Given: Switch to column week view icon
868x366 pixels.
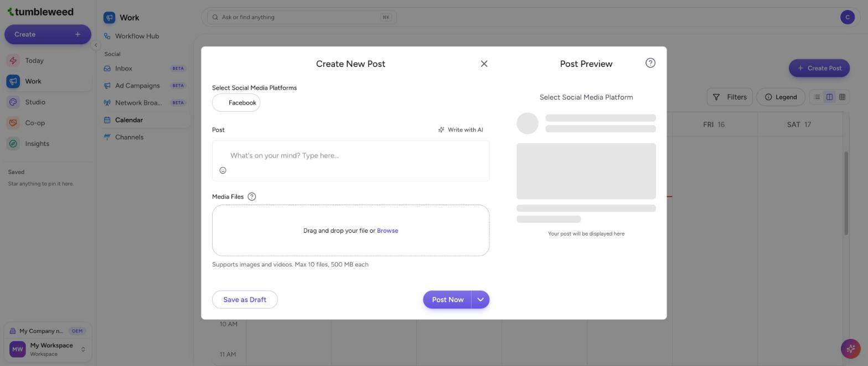Looking at the screenshot, I should (829, 97).
